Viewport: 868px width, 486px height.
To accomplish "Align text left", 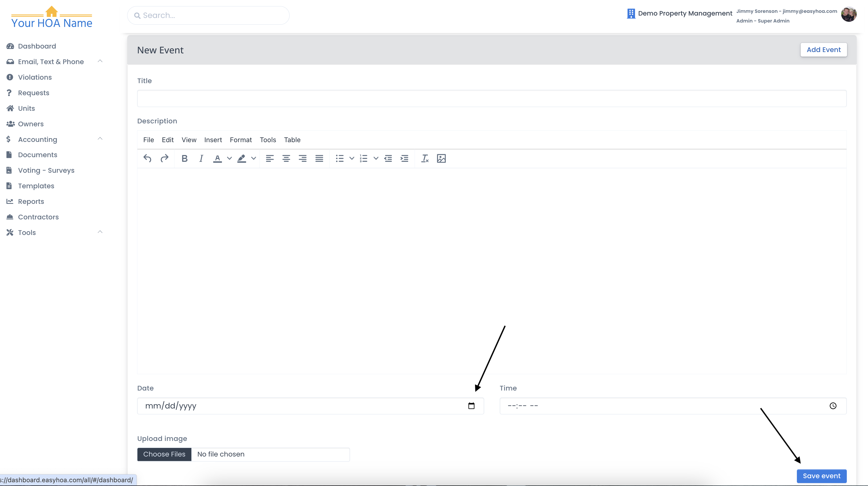I will pyautogui.click(x=269, y=158).
